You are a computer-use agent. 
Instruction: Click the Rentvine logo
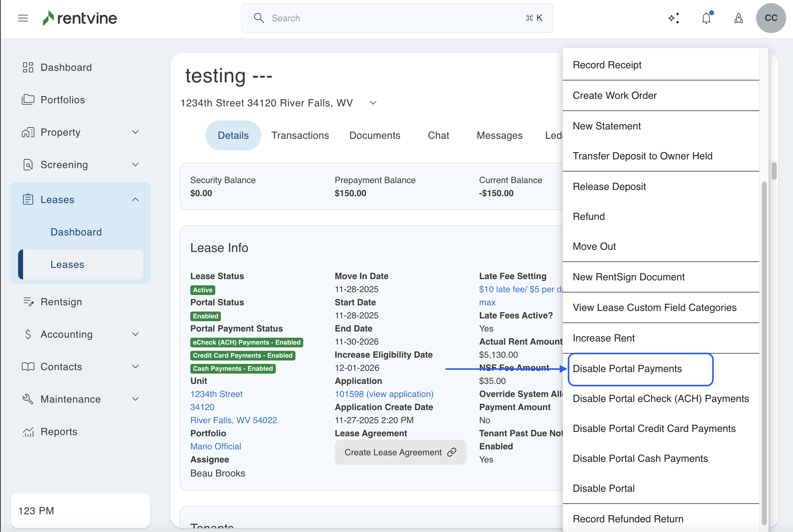[x=80, y=18]
